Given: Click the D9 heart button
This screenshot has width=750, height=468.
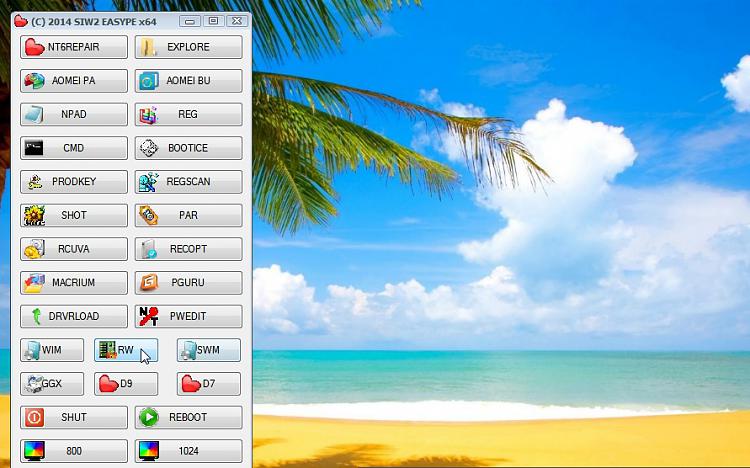Looking at the screenshot, I should click(126, 384).
